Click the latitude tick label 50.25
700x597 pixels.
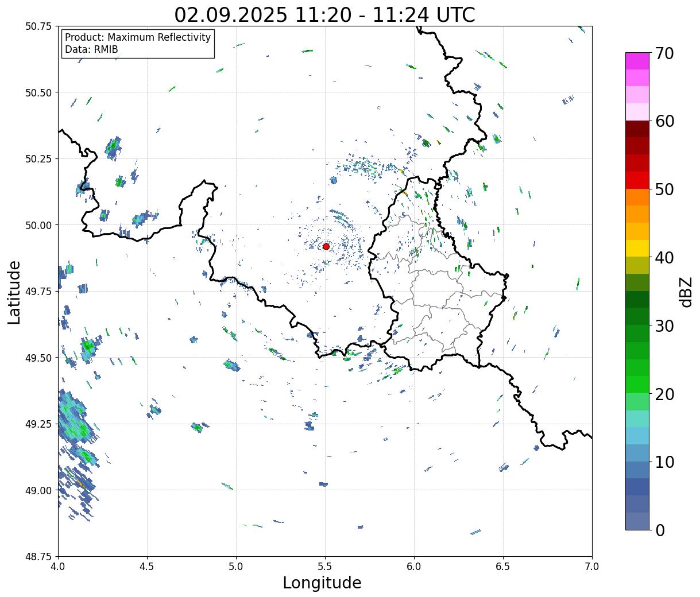[38, 159]
